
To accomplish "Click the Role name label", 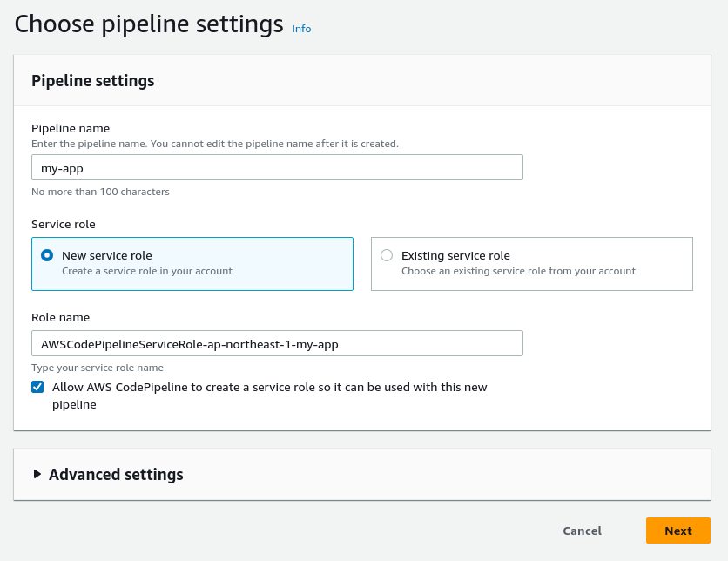I will point(61,317).
